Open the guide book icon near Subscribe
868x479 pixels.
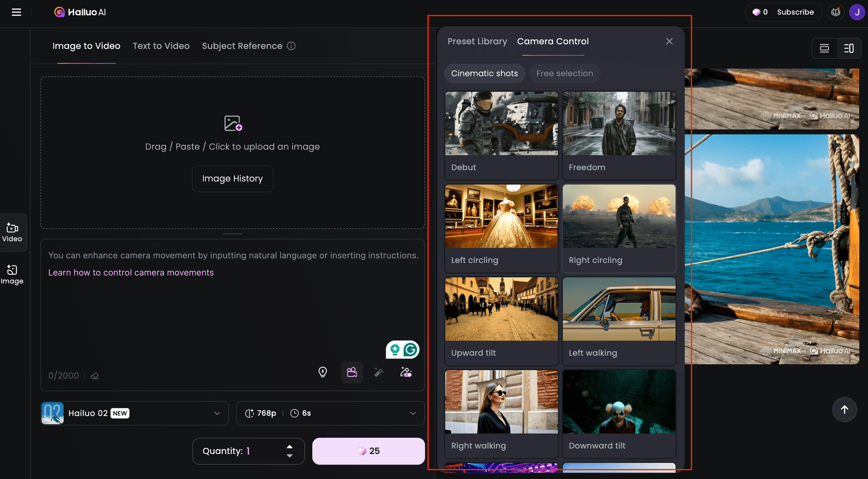(x=836, y=12)
